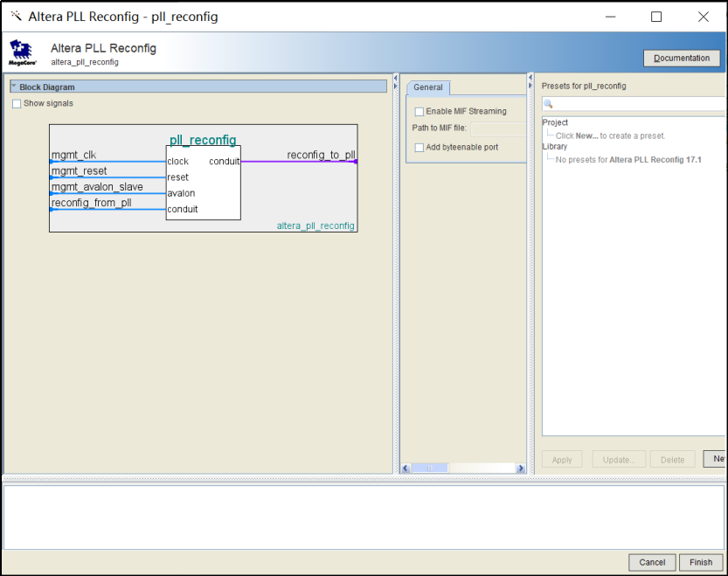Collapse the Block Diagram section
Image resolution: width=728 pixels, height=576 pixels.
[x=14, y=87]
